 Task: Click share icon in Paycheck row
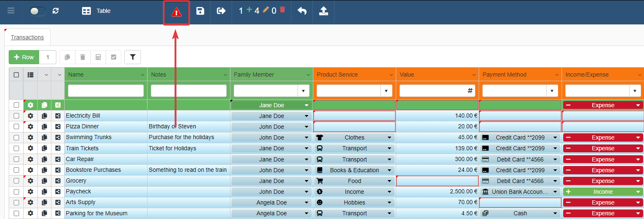58,192
